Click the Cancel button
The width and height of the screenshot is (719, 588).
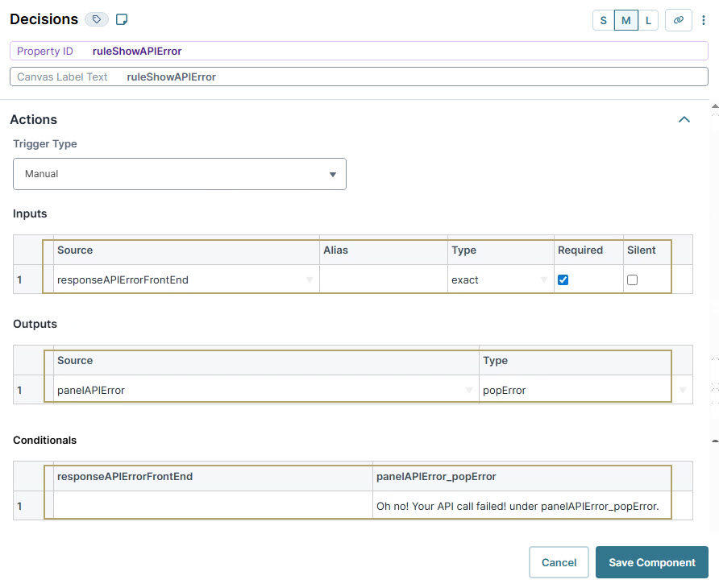[x=559, y=562]
